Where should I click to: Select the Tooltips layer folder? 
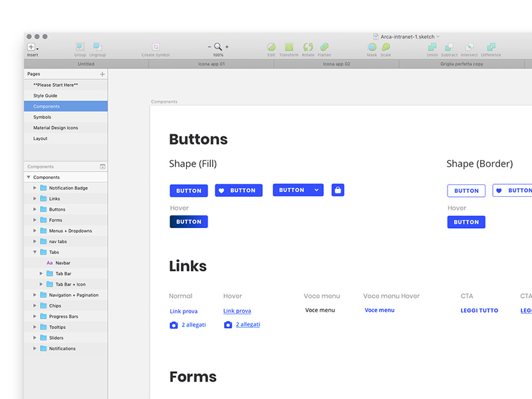tap(66, 327)
